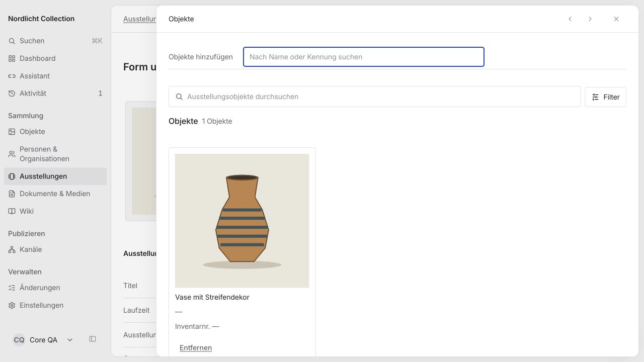Click the Personen & Organisationen people icon
Image resolution: width=644 pixels, height=362 pixels.
[x=12, y=154]
